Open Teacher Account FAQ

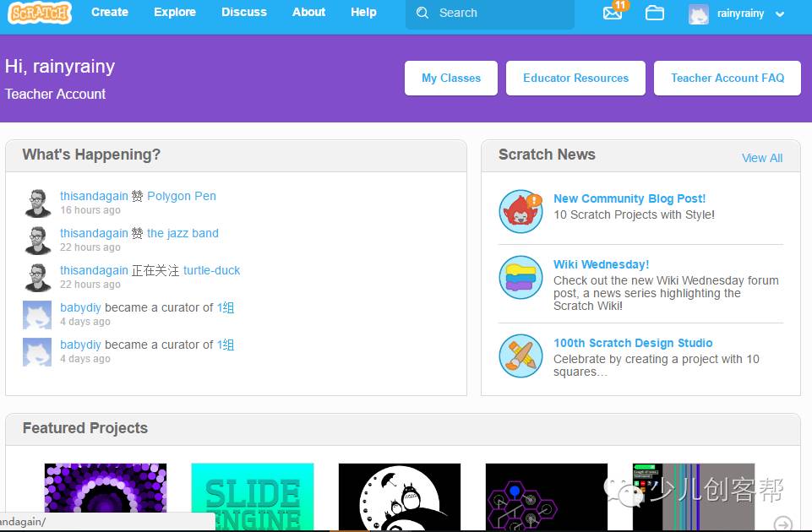point(728,79)
